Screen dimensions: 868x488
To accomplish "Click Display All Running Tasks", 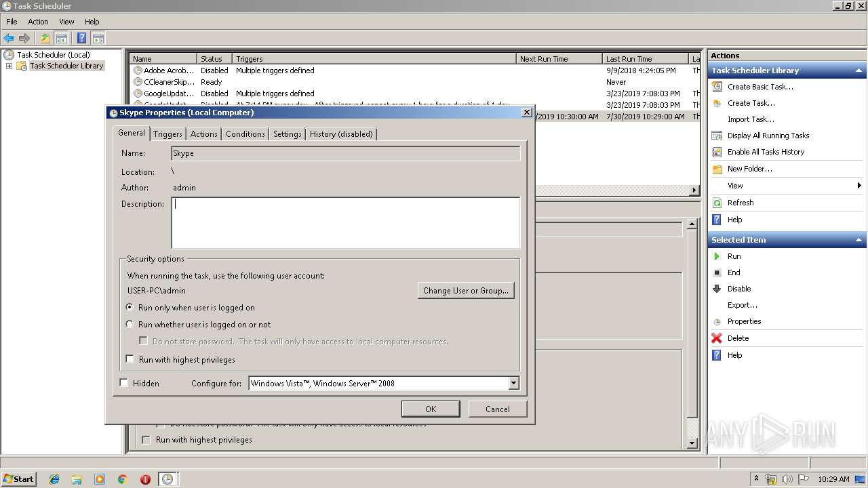I will (768, 136).
